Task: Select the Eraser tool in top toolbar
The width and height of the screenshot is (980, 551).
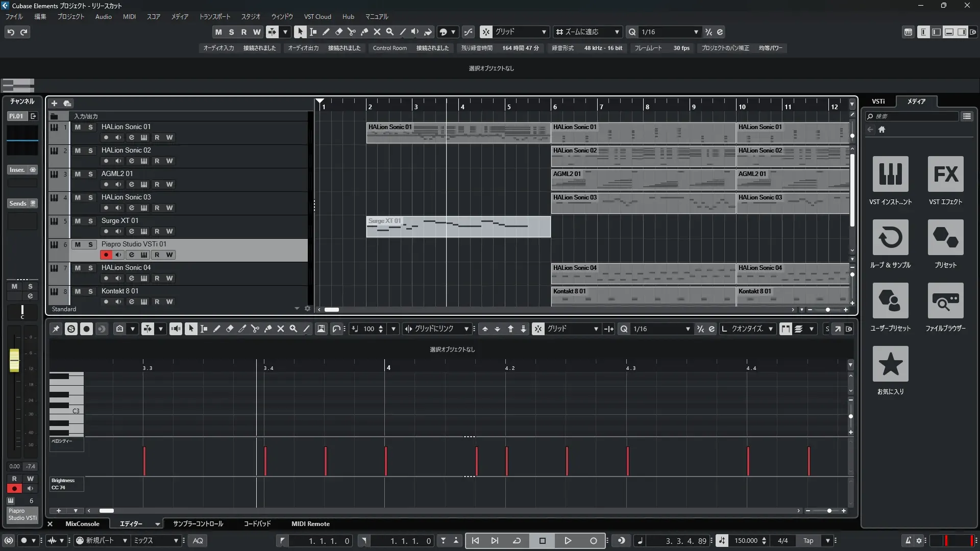Action: click(x=338, y=32)
